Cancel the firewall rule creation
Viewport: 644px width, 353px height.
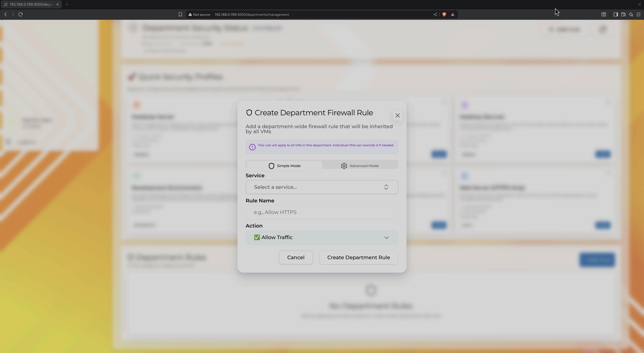(x=296, y=257)
